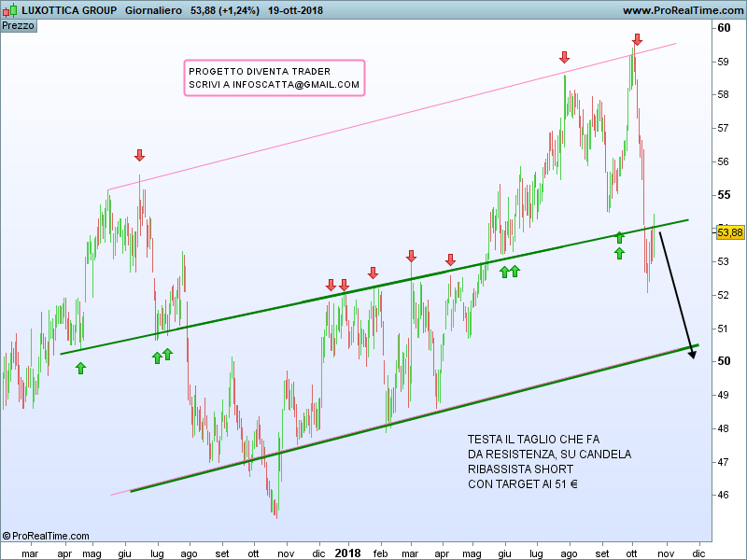
Task: Click the candlestick chart icon beside LUXOTTICA GROUP
Action: [9, 10]
